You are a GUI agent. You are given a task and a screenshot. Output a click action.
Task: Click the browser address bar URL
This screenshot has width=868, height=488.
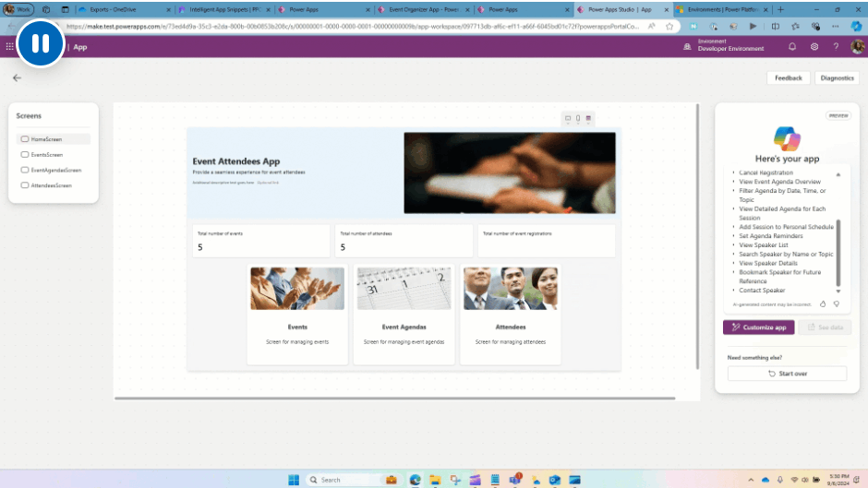point(352,26)
